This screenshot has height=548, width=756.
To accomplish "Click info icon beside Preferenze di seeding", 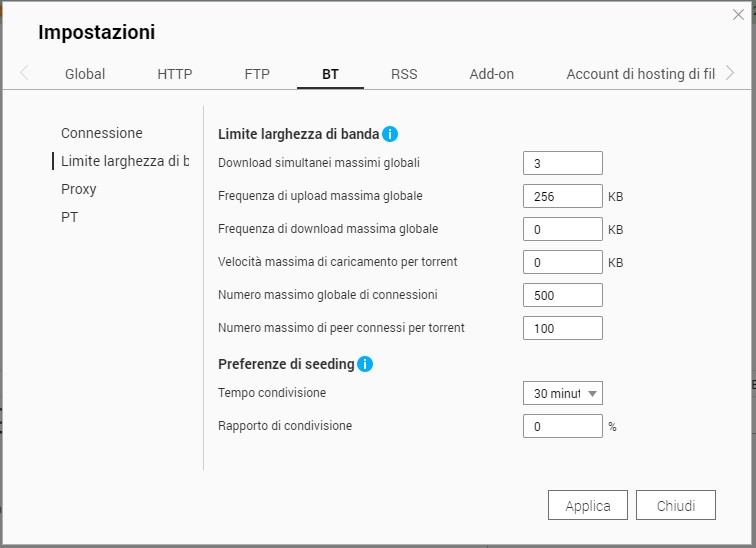I will [x=365, y=364].
